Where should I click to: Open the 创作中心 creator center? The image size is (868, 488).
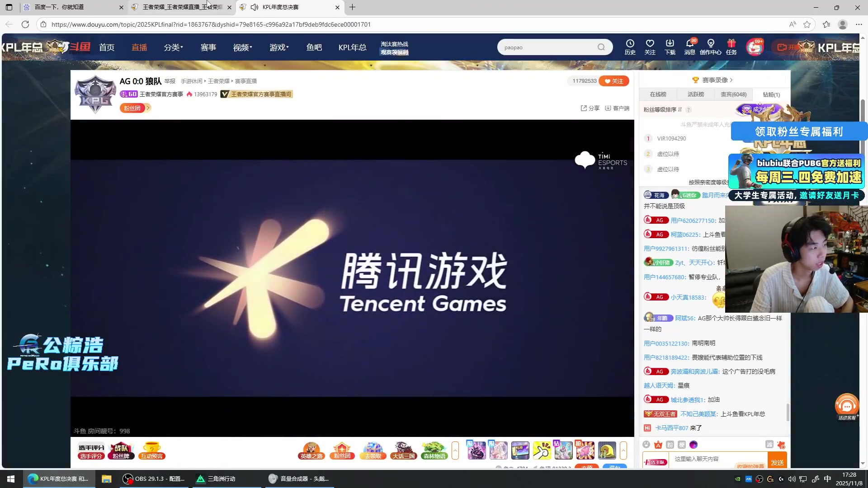pos(711,47)
